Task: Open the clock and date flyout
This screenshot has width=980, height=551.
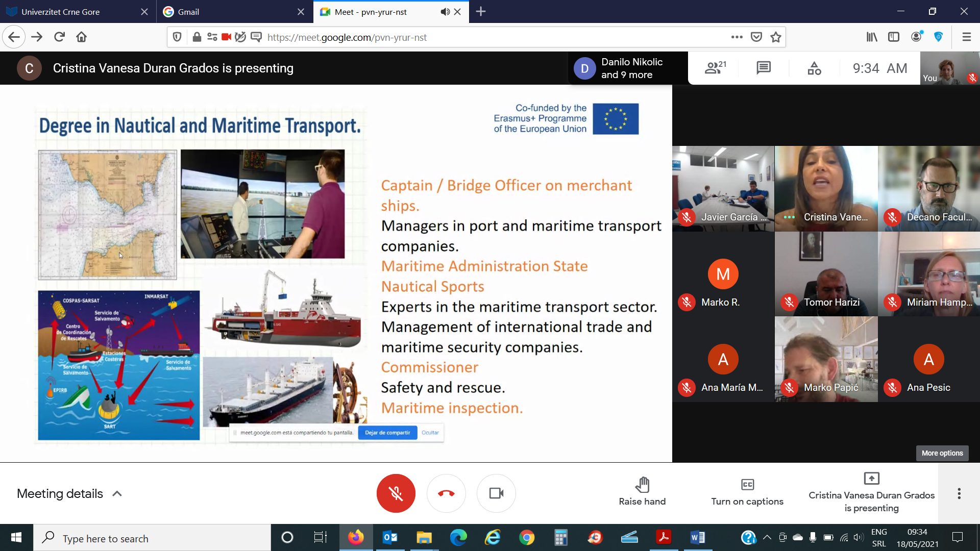Action: [917, 538]
